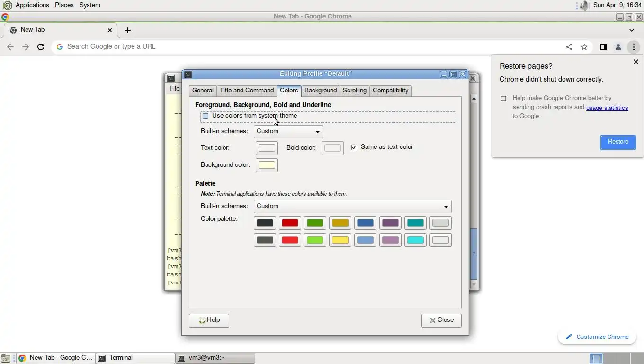Open Chrome three-dot menu
The image size is (644, 364).
634,47
